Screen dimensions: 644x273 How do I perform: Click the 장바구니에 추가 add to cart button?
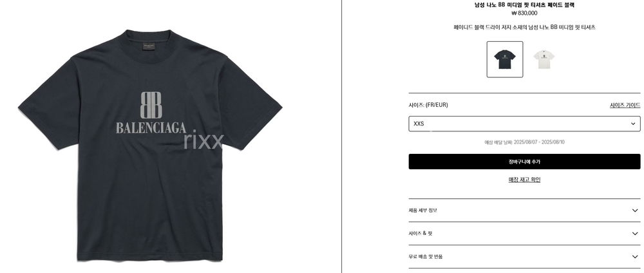524,162
